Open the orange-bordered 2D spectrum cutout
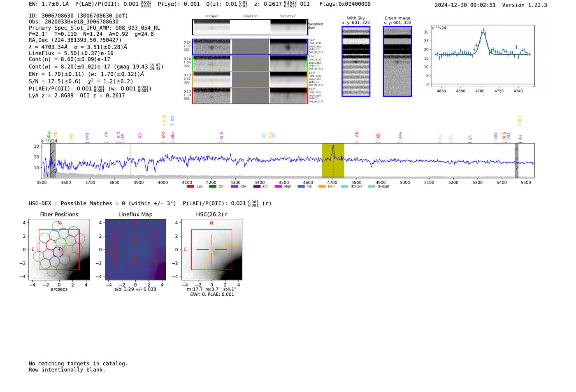Viewport: 576px width, 392px height. [x=250, y=79]
